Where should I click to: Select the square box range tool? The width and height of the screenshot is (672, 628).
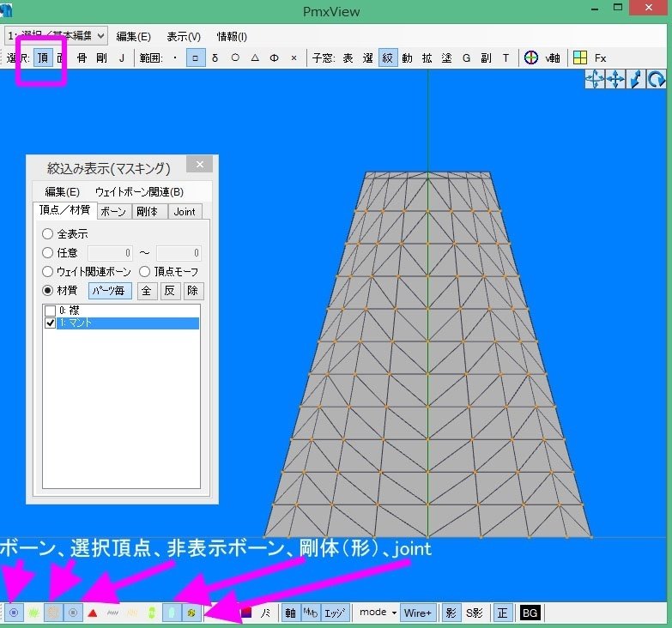coord(195,57)
